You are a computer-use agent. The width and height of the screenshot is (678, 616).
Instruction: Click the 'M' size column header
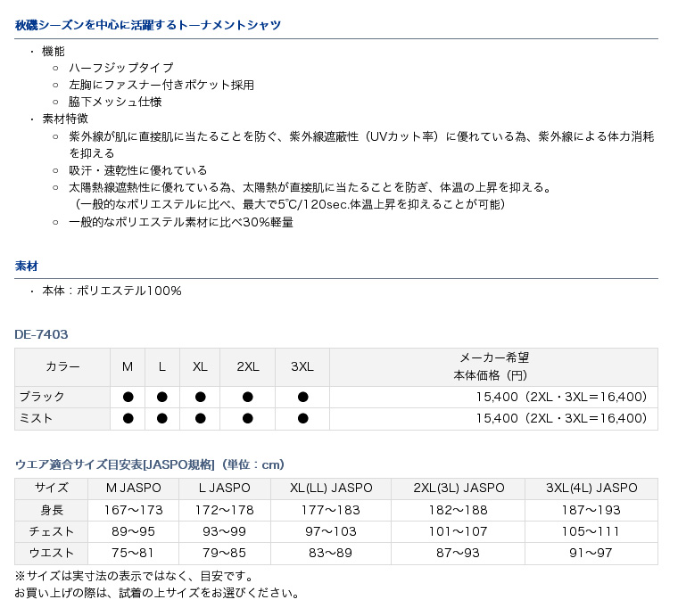[x=128, y=366]
